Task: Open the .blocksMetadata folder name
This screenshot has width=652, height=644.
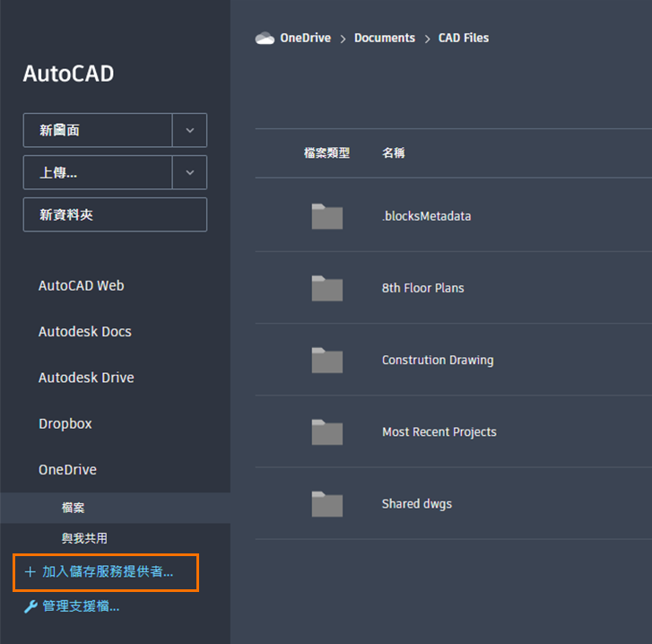Action: tap(427, 216)
